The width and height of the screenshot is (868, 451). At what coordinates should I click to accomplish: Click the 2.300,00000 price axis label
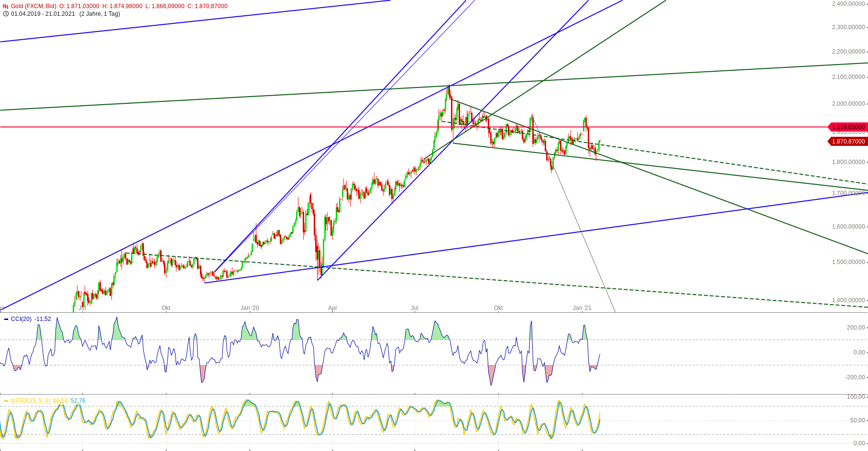(848, 27)
